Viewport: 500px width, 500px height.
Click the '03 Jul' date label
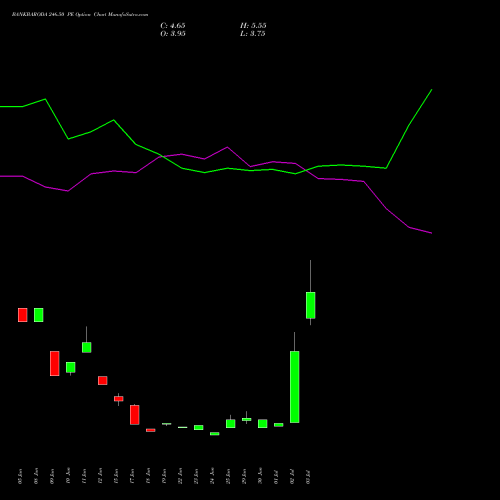[308, 476]
